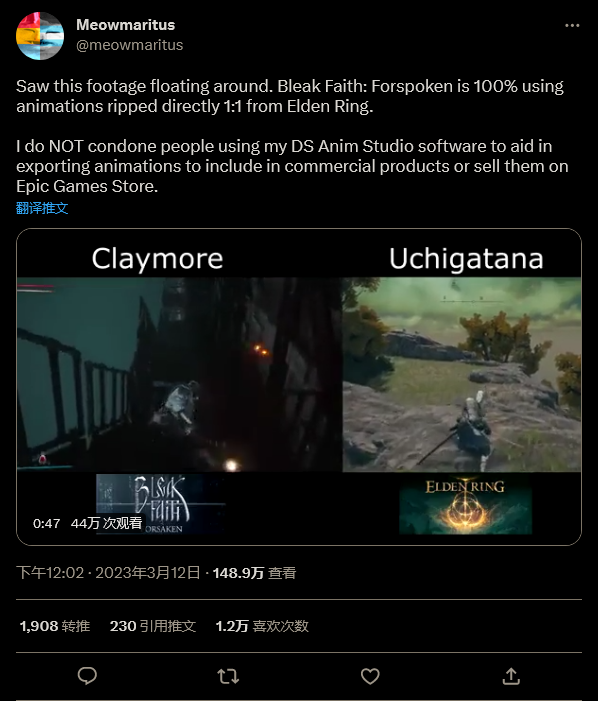
Task: Open the three-dot more options menu
Action: coord(572,26)
